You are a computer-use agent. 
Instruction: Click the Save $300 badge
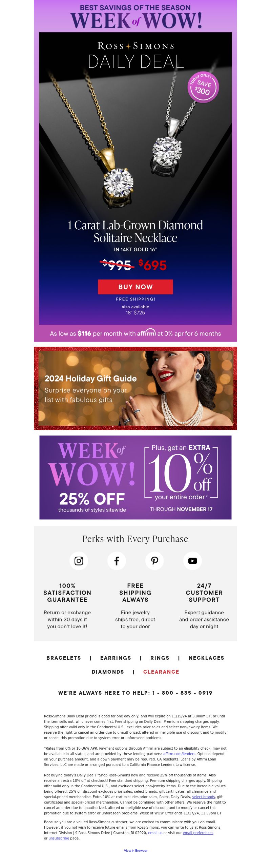click(x=203, y=87)
